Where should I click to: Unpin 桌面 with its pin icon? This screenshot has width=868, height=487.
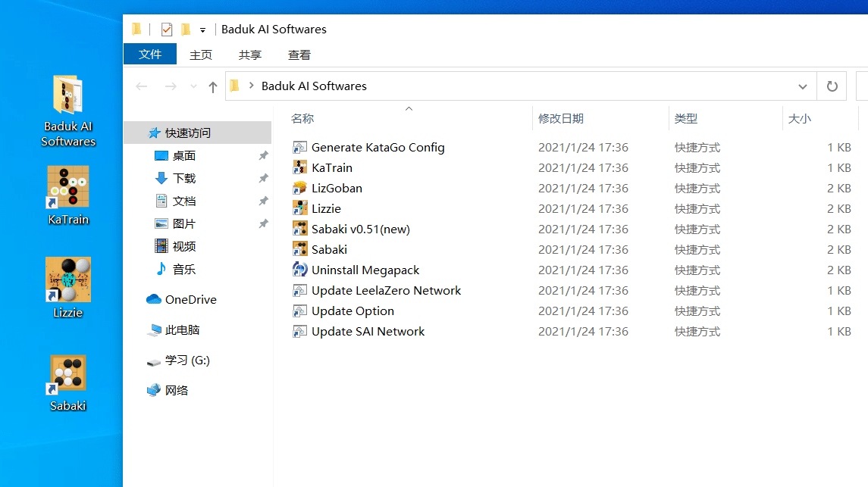coord(264,156)
